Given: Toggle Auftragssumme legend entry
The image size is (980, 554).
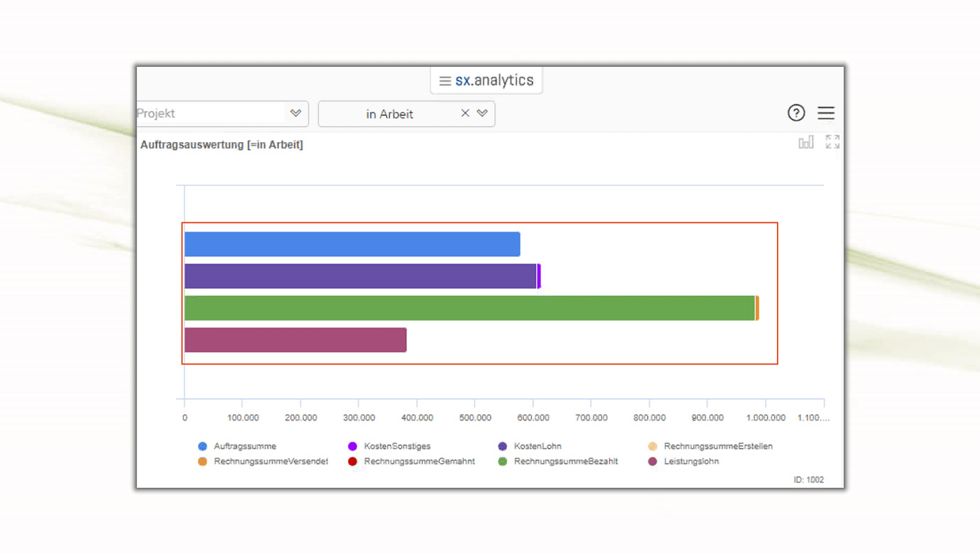Looking at the screenshot, I should pyautogui.click(x=244, y=446).
